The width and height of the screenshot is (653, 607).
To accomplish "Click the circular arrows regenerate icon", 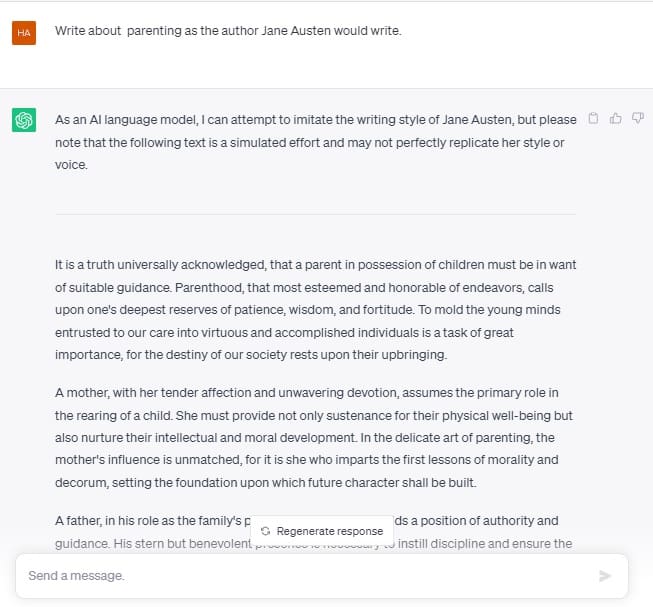I will pos(265,531).
